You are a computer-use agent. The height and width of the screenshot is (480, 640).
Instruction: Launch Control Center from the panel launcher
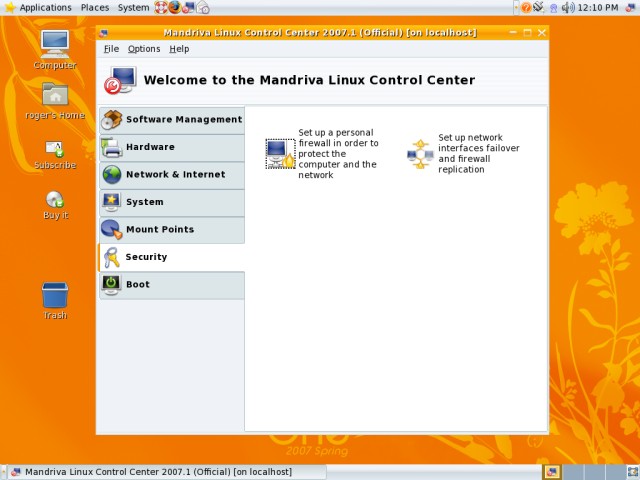coord(188,8)
